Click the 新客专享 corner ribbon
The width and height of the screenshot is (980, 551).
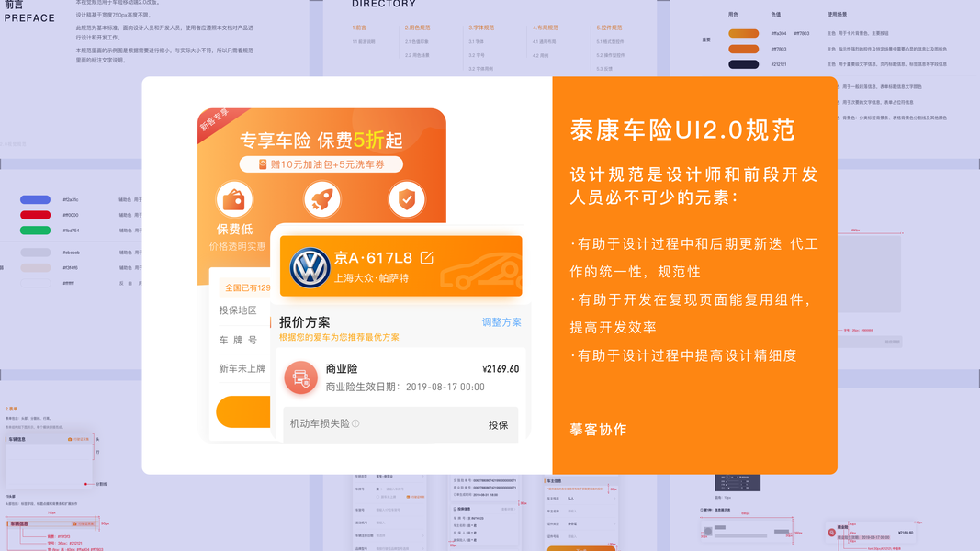coord(216,119)
